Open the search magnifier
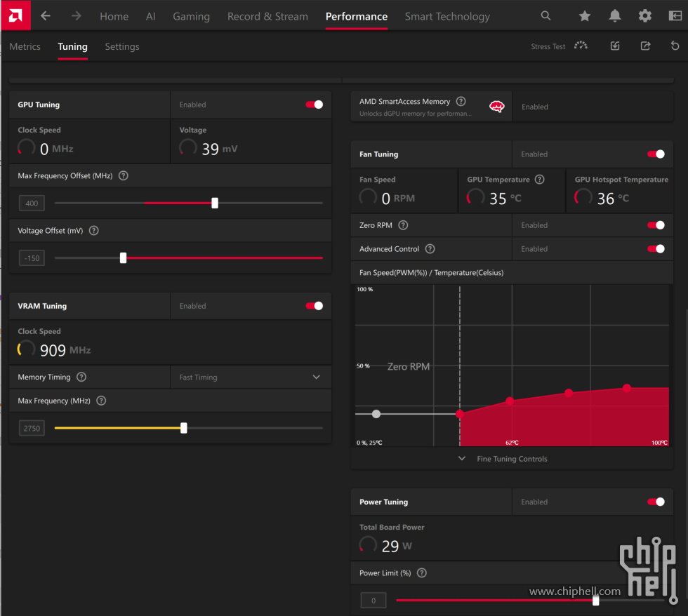 click(x=545, y=15)
